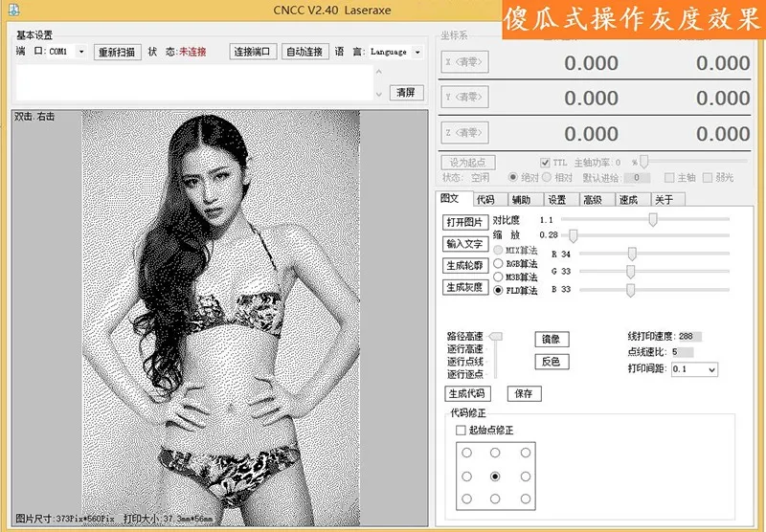766x532 pixels.
Task: Adjust the 对比度 contrast slider
Action: click(x=653, y=219)
